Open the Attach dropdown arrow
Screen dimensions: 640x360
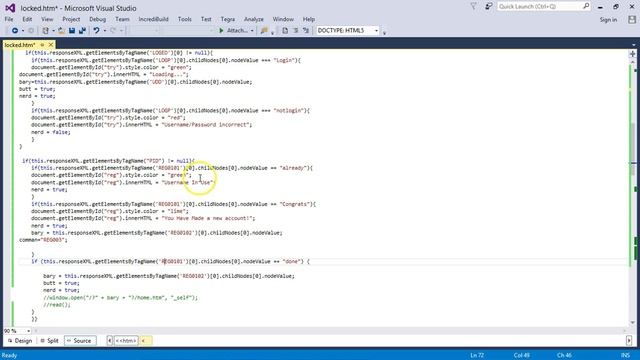252,31
